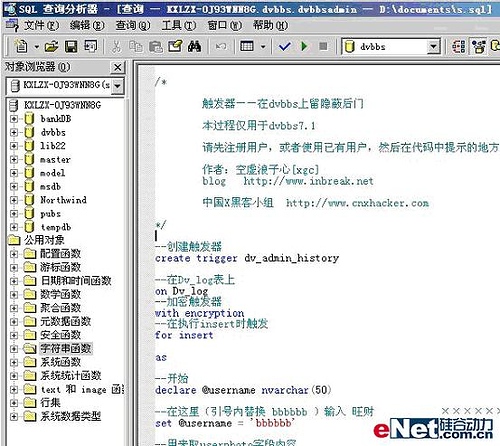500x446 pixels.
Task: Open the 窗口(W) menu
Action: pyautogui.click(x=224, y=25)
